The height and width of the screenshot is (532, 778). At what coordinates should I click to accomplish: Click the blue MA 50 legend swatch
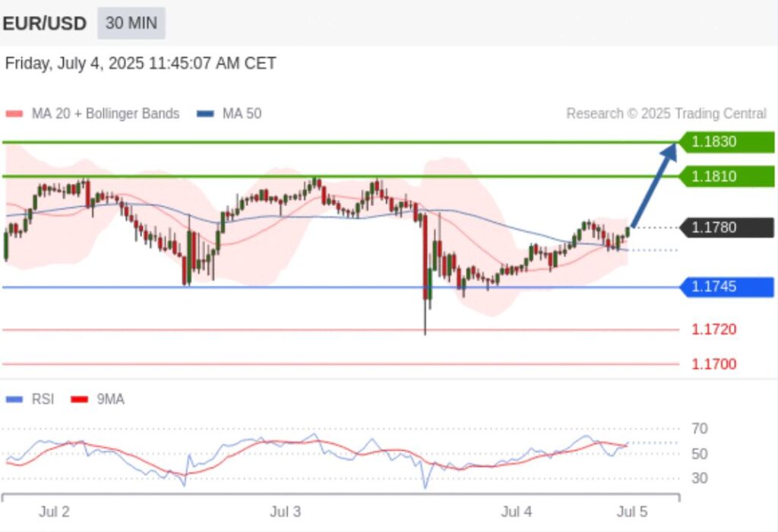pos(205,114)
